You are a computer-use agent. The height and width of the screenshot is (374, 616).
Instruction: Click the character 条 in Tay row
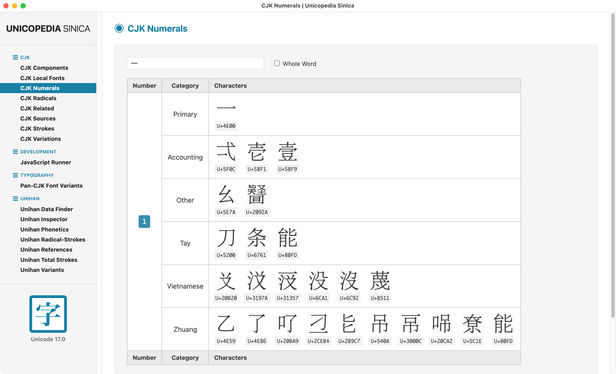(x=257, y=238)
